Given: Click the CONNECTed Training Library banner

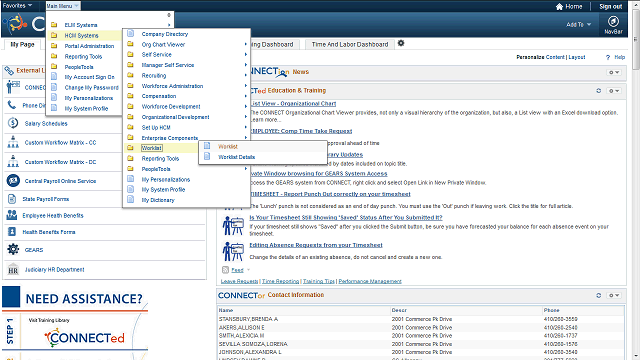Looking at the screenshot, I should pyautogui.click(x=75, y=331).
